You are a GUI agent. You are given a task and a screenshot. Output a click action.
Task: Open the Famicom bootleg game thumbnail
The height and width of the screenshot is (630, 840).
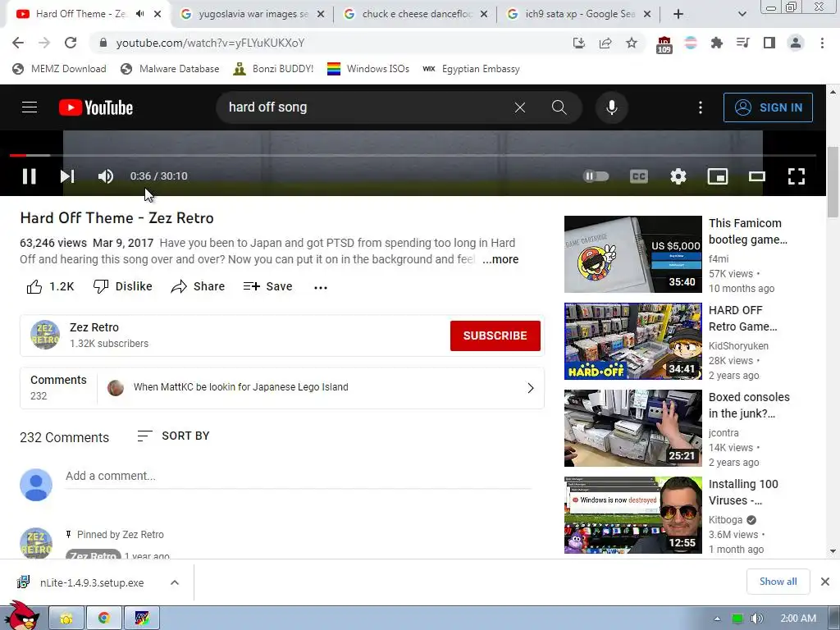(632, 254)
